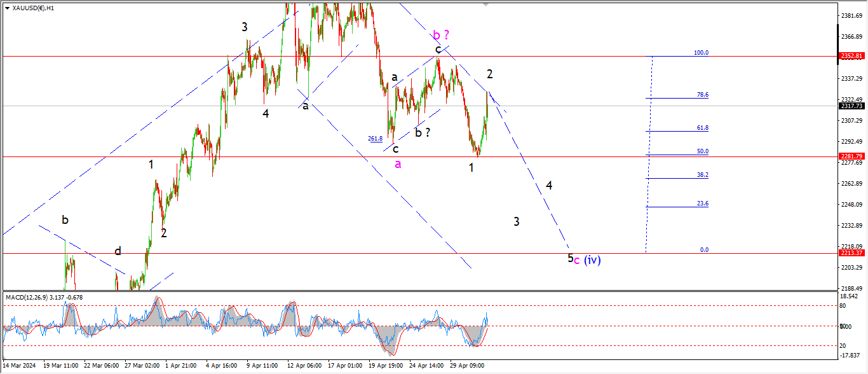
Task: Select the 12 Apr 06:00 time marker
Action: point(303,366)
